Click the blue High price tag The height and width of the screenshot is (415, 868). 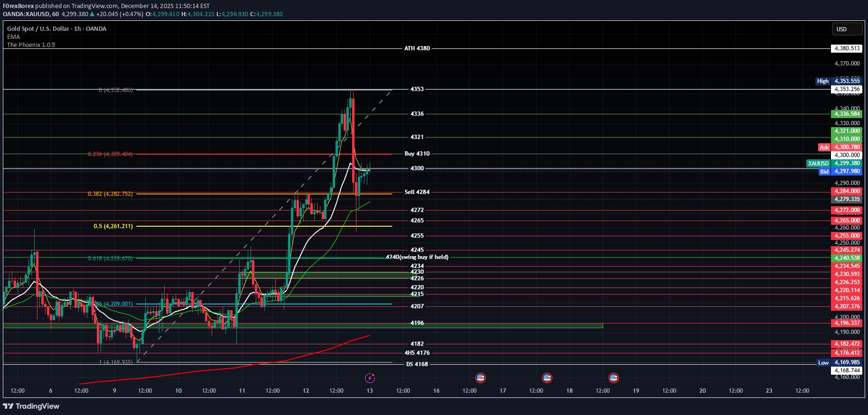click(x=822, y=81)
